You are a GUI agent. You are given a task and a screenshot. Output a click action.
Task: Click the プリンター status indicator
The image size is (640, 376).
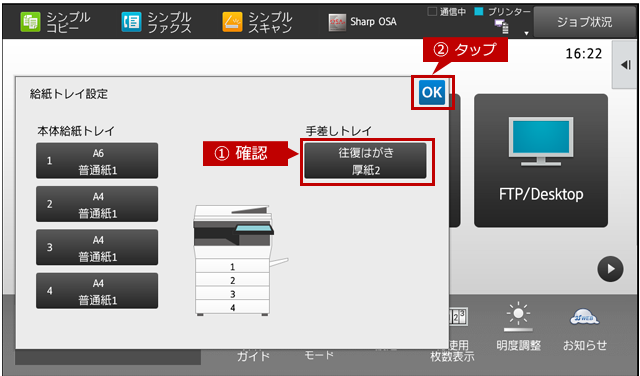(503, 12)
